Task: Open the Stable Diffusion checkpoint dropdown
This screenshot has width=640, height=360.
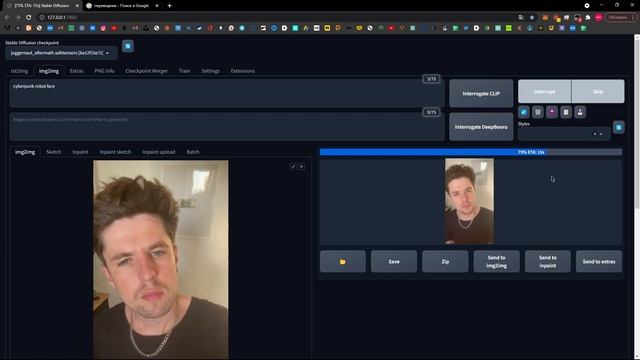Action: [x=61, y=53]
